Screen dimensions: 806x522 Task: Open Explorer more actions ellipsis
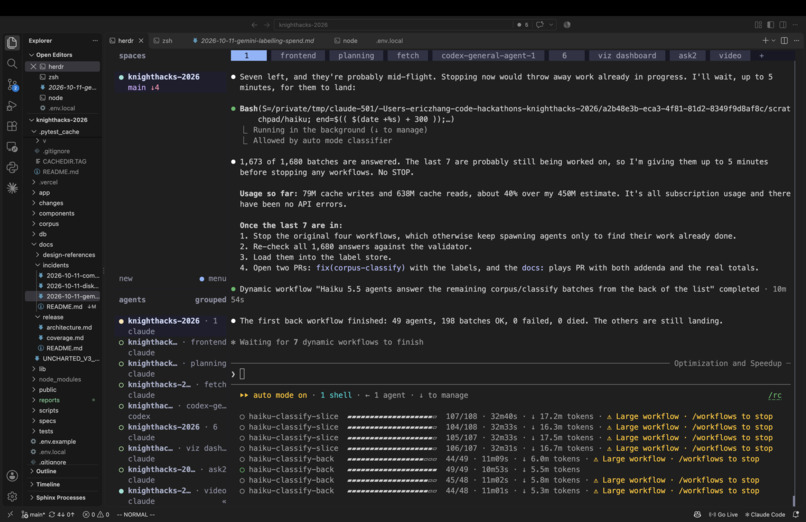pyautogui.click(x=95, y=41)
